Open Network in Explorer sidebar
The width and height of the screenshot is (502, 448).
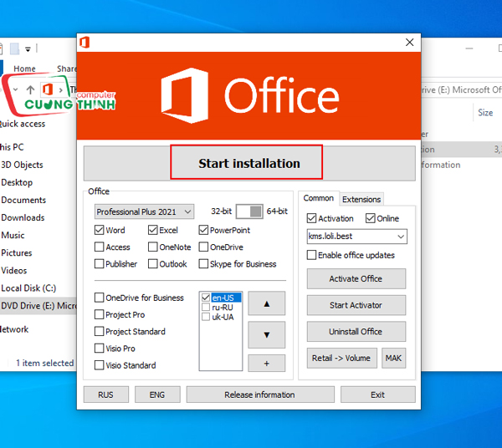click(x=14, y=329)
